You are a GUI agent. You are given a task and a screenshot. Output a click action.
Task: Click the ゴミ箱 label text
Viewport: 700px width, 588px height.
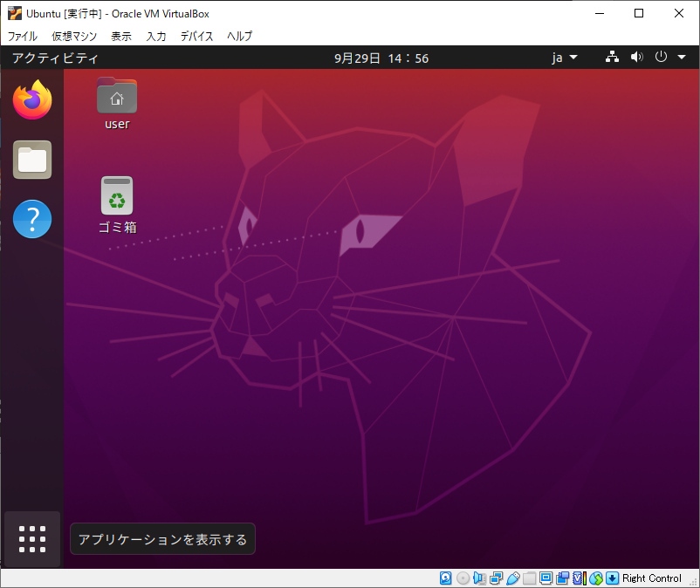coord(117,228)
